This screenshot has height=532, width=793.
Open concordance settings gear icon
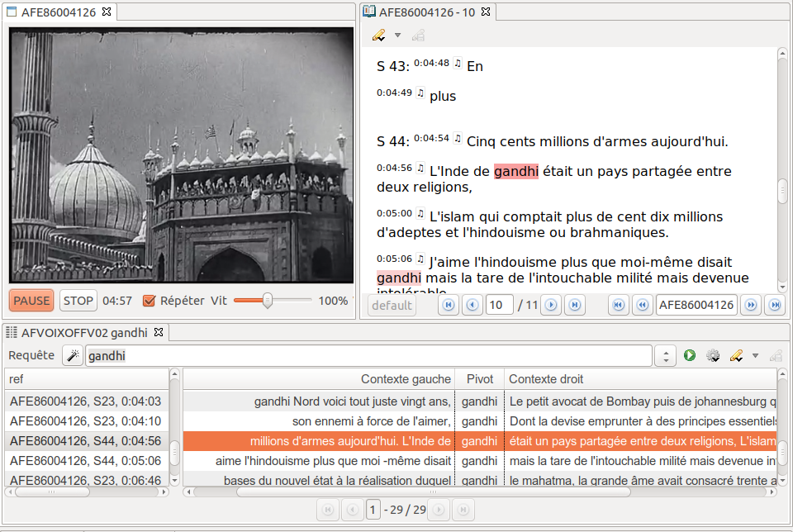click(713, 356)
